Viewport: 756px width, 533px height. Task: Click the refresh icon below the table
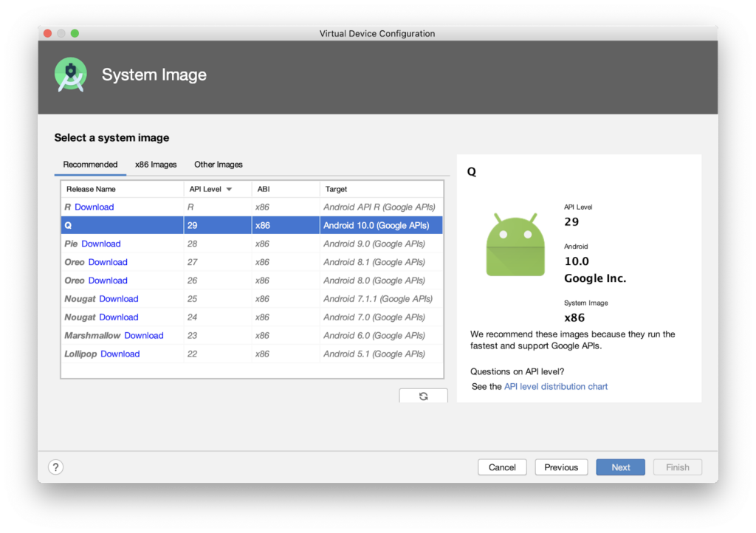(x=423, y=396)
